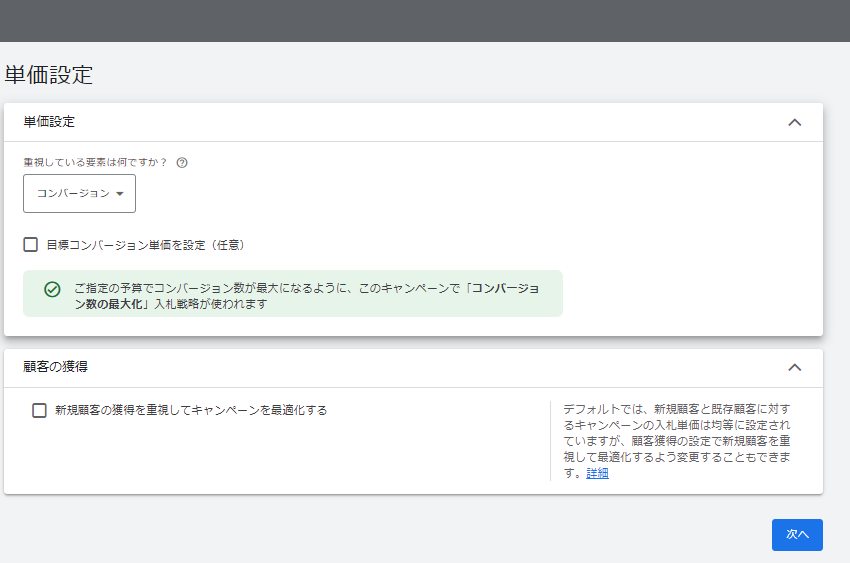Check 新規顧客の獲得を重視してキャンペーンを最適化する box
Viewport: 850px width, 563px height.
point(39,410)
